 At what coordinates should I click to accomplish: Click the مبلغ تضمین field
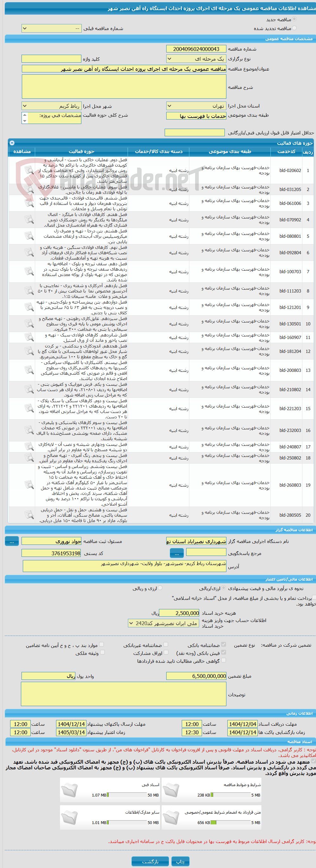196,676
